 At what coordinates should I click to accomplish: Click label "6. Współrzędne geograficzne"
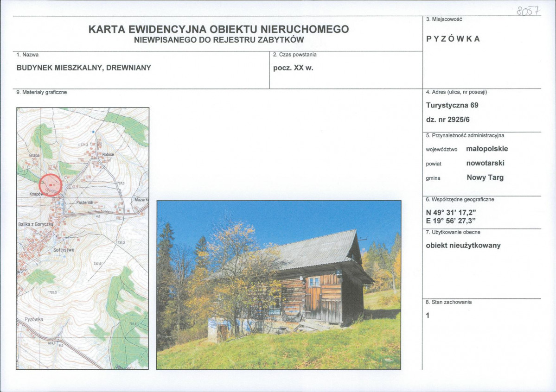460,200
